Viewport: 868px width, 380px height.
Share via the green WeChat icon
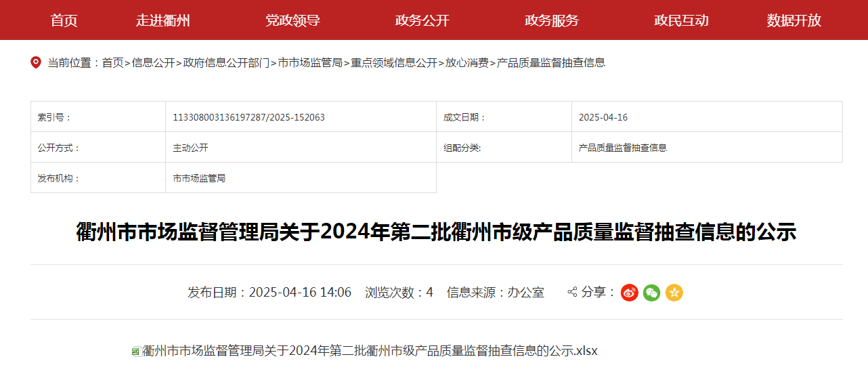point(652,293)
